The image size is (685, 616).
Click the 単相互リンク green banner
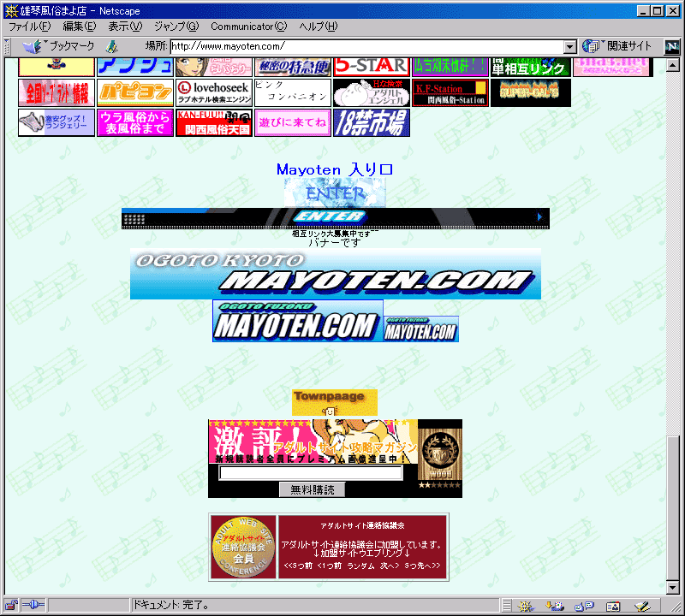tap(530, 67)
